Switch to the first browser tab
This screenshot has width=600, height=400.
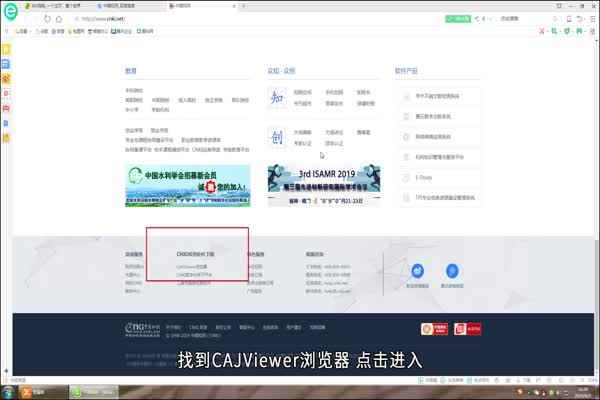pyautogui.click(x=57, y=6)
